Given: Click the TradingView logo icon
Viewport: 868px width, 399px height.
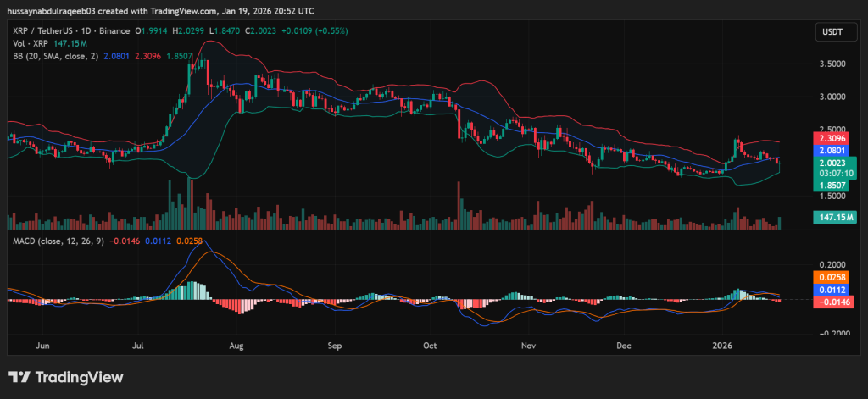Looking at the screenshot, I should [20, 378].
